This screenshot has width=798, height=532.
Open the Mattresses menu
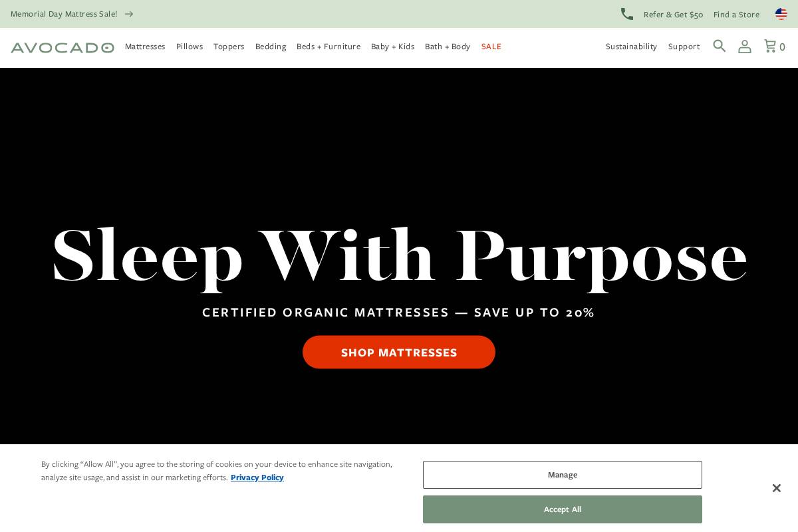pos(145,47)
